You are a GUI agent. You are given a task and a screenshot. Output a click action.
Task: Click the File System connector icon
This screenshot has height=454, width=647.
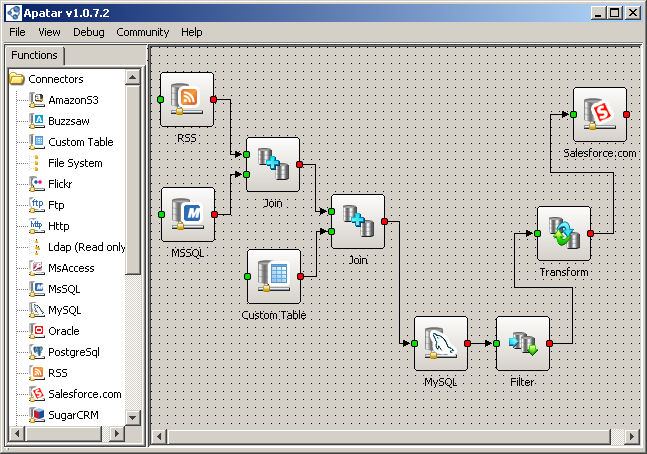(x=37, y=163)
